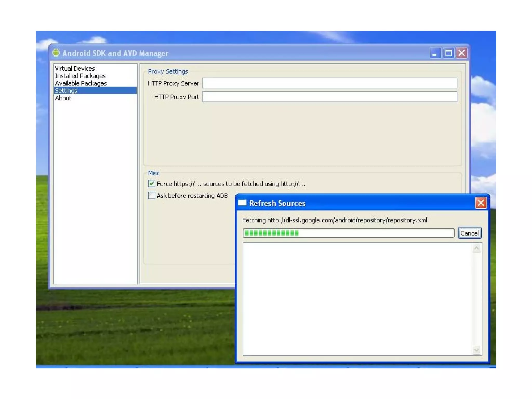Screen dimensions: 532x399
Task: Click the log scrollbar up arrow
Action: click(476, 248)
